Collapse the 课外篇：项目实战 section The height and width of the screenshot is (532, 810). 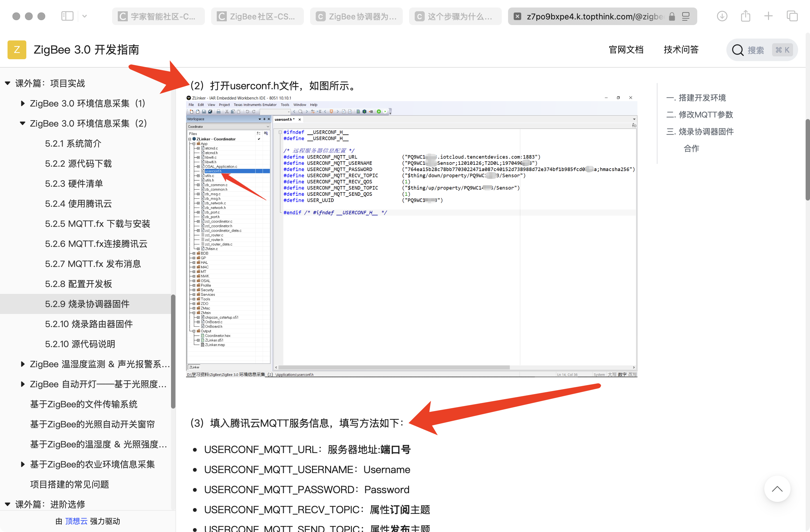(8, 83)
